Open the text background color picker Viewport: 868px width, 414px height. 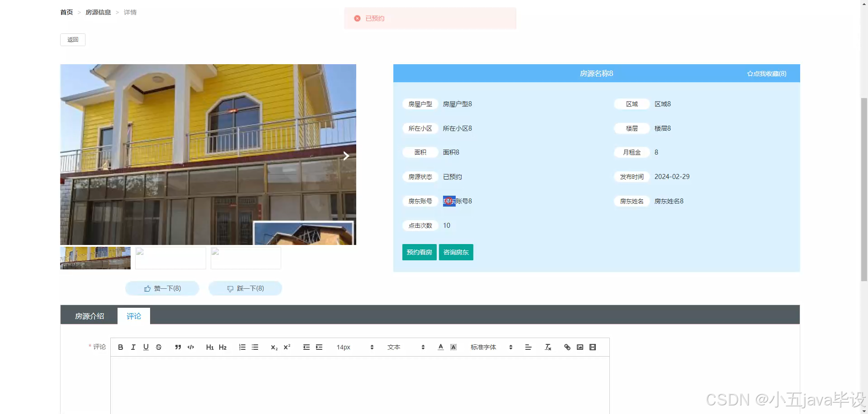453,347
